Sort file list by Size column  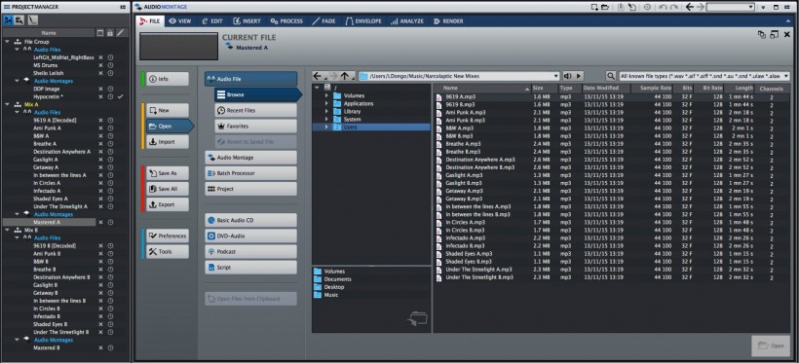tap(544, 88)
